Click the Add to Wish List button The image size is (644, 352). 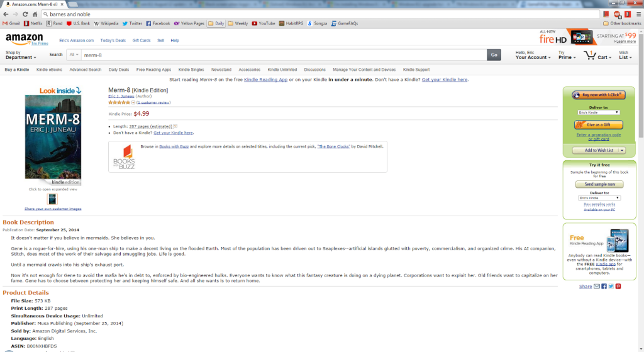click(595, 151)
